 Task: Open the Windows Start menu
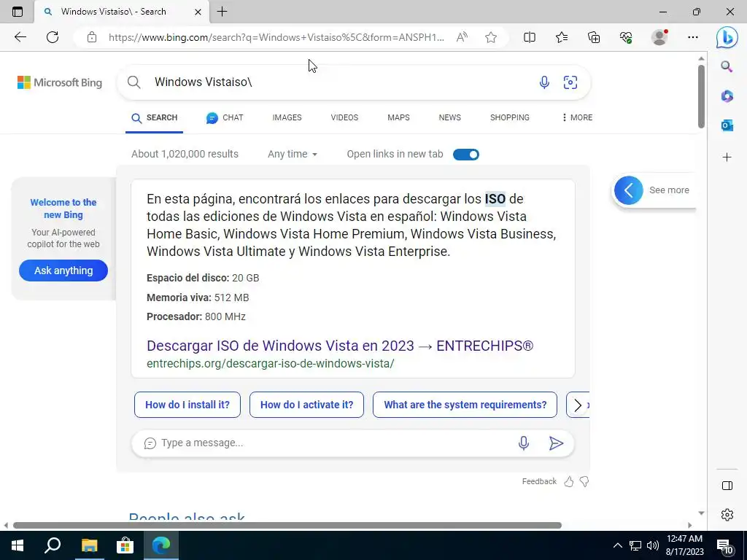click(18, 545)
